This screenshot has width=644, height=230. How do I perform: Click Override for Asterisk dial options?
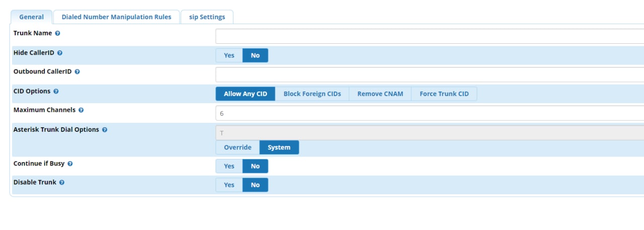pos(237,147)
